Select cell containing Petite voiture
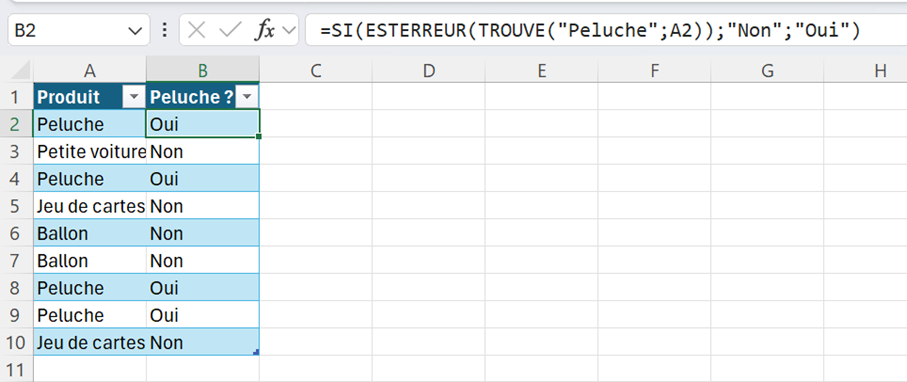 point(90,152)
